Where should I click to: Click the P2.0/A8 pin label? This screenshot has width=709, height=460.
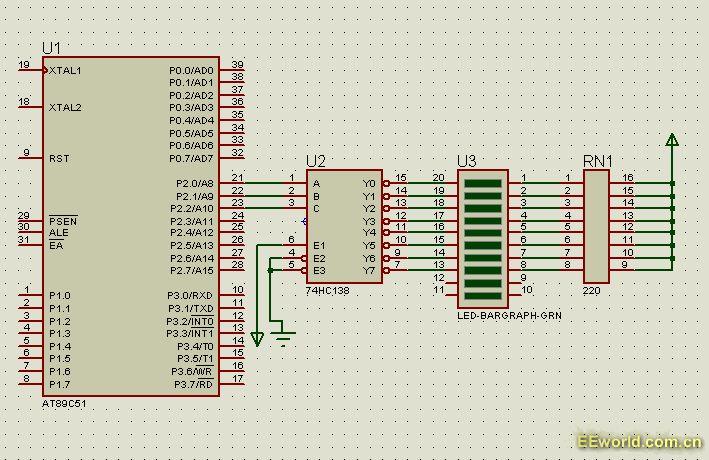click(195, 184)
